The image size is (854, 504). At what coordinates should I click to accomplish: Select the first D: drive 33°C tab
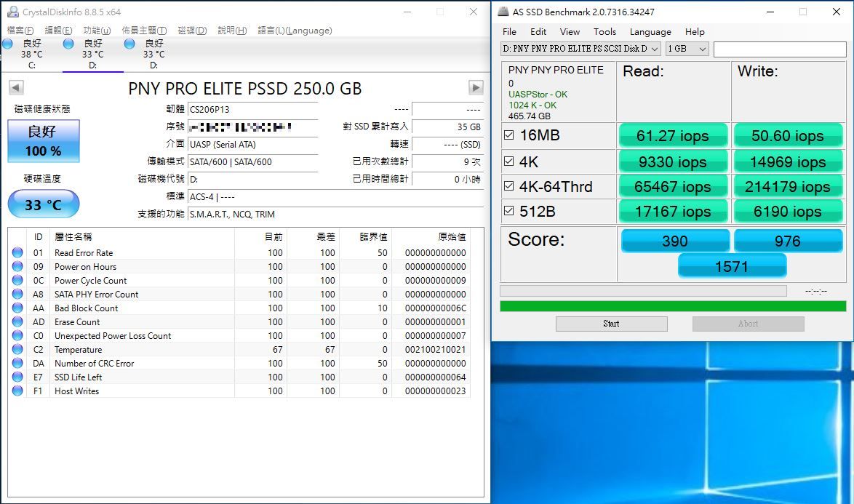[x=92, y=54]
